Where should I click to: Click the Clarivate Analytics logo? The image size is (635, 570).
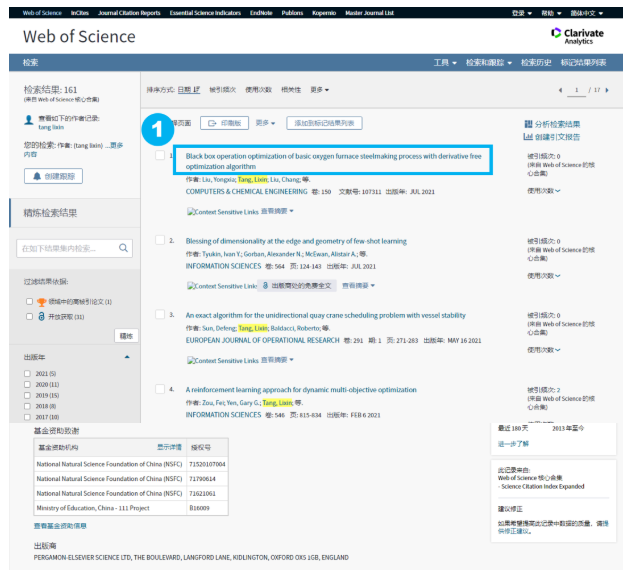tap(577, 36)
